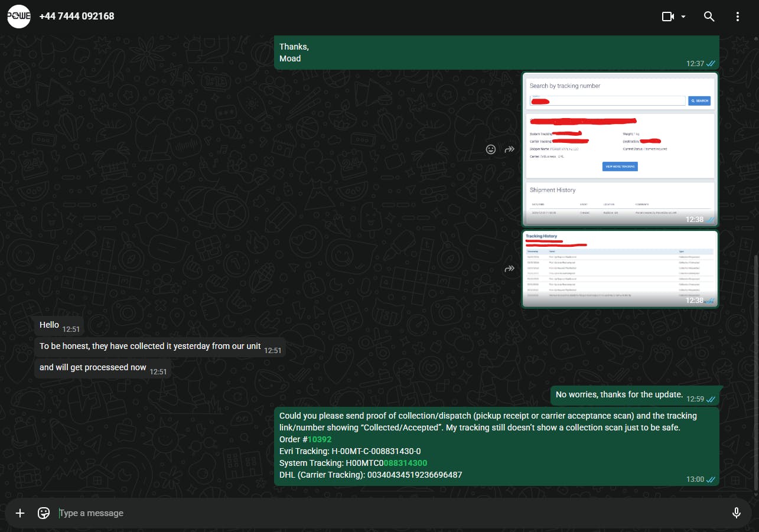Search messages with the magnifier icon

click(x=709, y=17)
